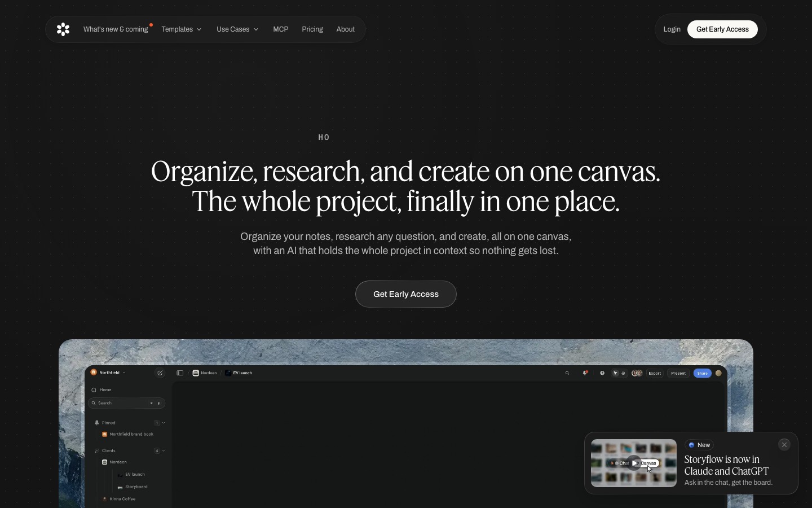812x508 pixels.
Task: Click the EV launch breadcrumb
Action: pos(239,373)
